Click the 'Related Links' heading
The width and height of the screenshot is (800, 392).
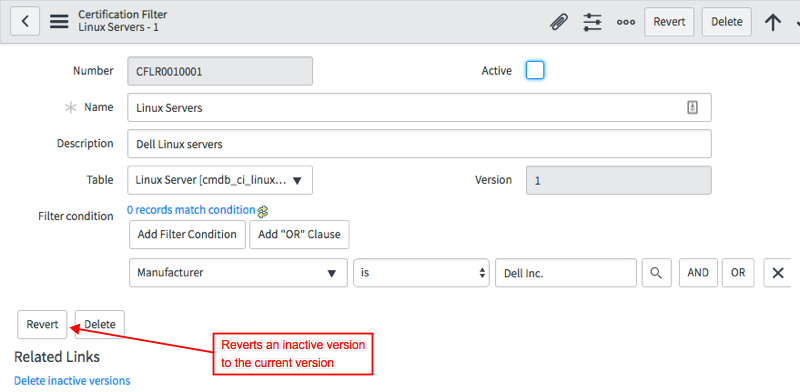57,357
